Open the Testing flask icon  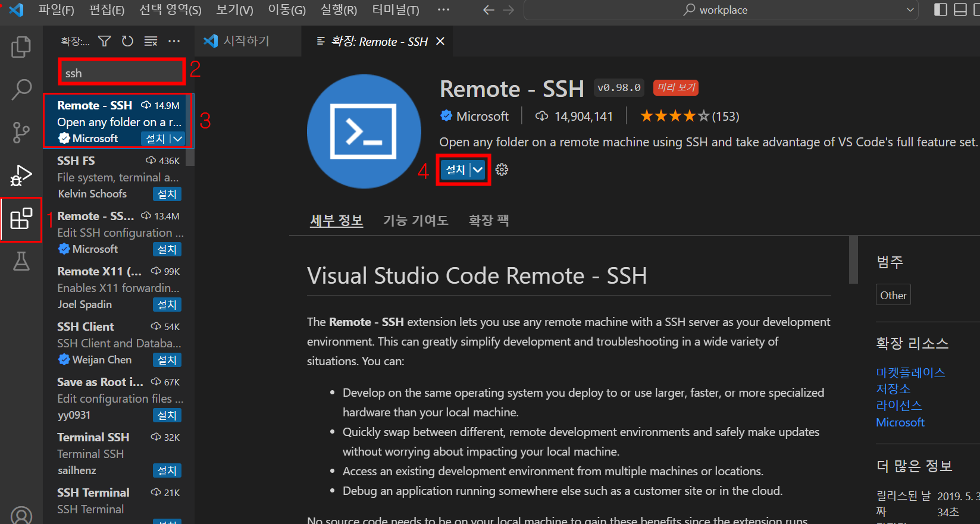pyautogui.click(x=21, y=261)
